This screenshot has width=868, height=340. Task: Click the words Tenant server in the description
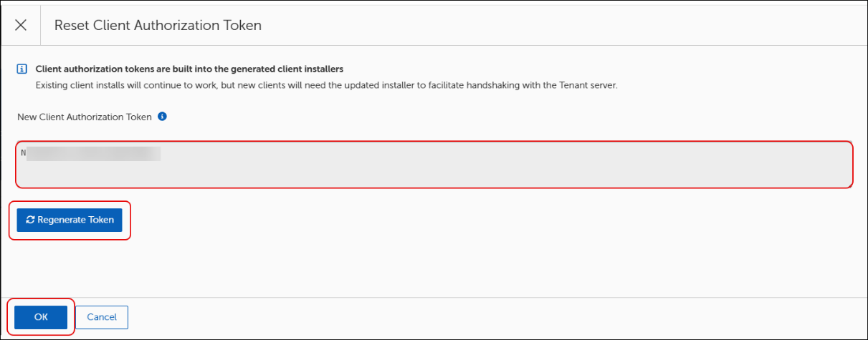589,85
